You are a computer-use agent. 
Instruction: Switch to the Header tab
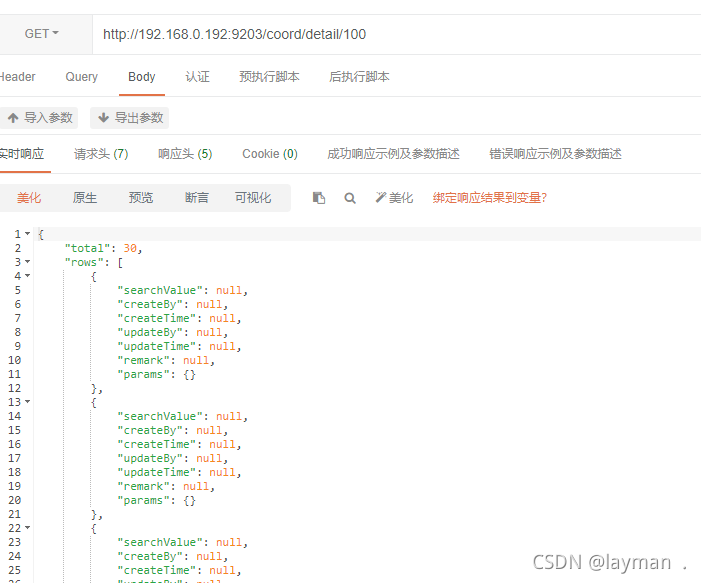tap(17, 77)
